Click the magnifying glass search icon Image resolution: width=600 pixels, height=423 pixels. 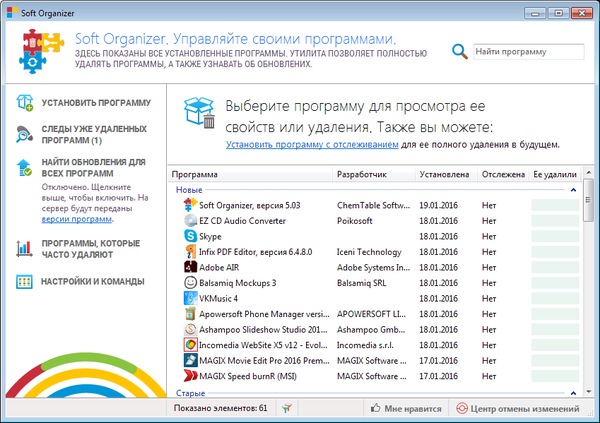[459, 51]
